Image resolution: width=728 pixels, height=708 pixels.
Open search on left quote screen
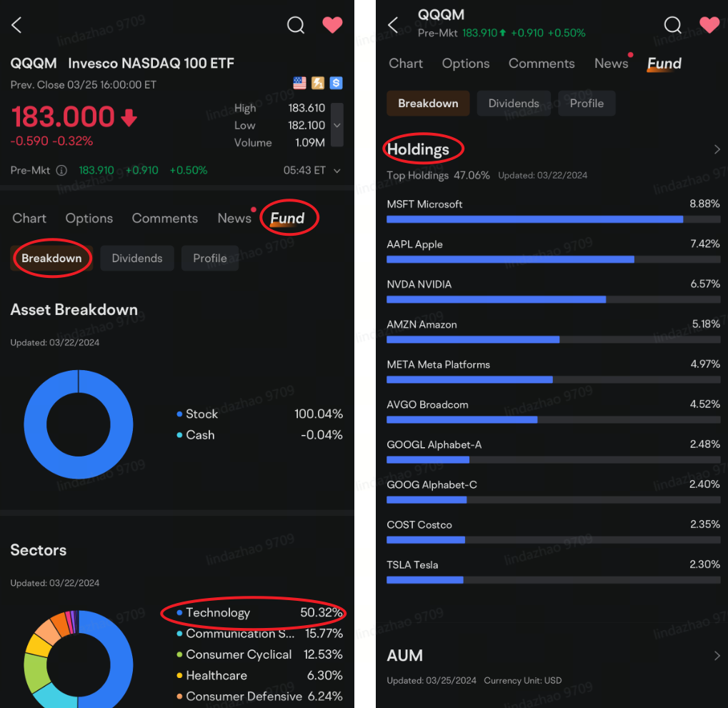tap(296, 25)
